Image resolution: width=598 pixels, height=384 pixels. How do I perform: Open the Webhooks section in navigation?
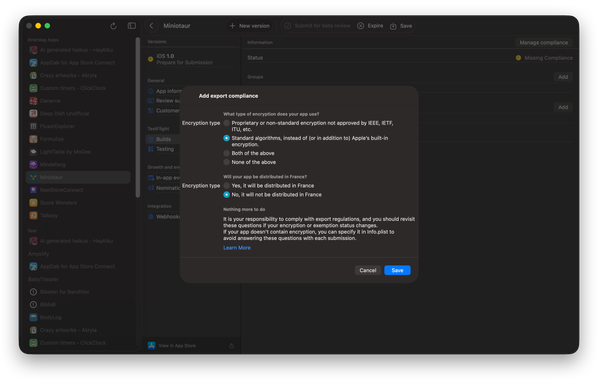click(164, 217)
